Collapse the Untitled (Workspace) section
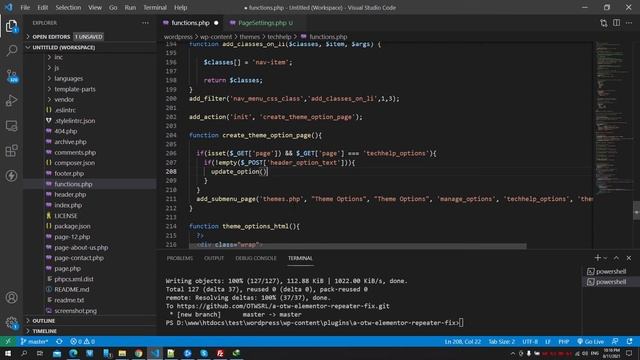Image resolution: width=640 pixels, height=360 pixels. [x=63, y=47]
